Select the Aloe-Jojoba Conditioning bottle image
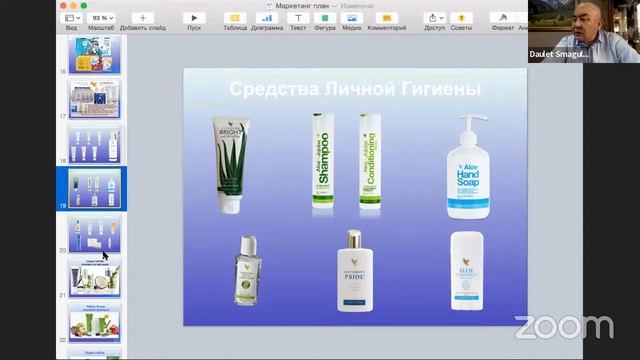Screen dimensions: 640x360 click(x=370, y=162)
